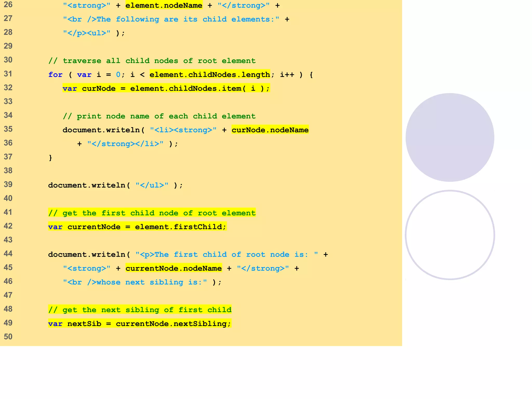Click comment "// print node name of each child element"
The width and height of the screenshot is (532, 399).
point(159,116)
